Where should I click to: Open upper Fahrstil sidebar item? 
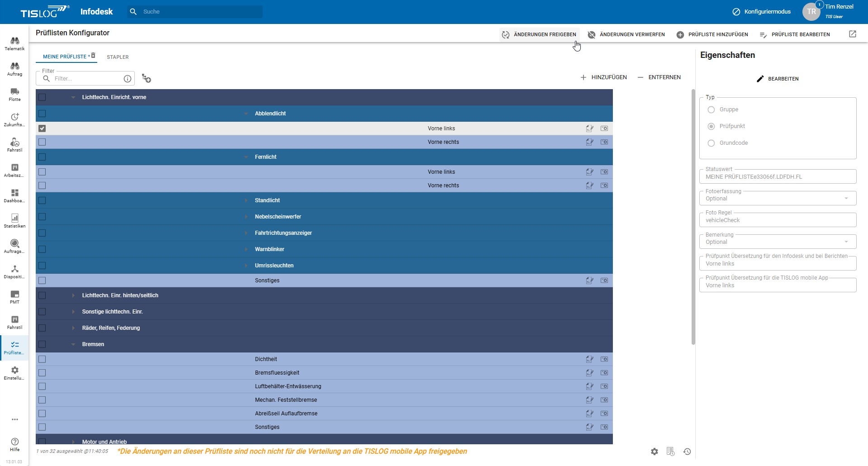(14, 145)
